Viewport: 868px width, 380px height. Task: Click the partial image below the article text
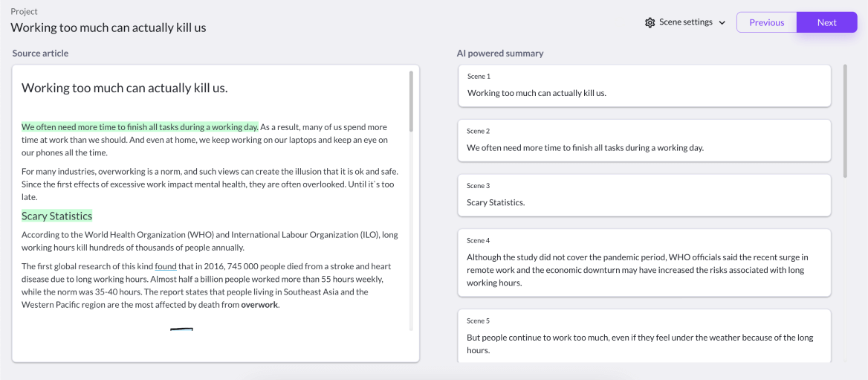click(x=181, y=328)
